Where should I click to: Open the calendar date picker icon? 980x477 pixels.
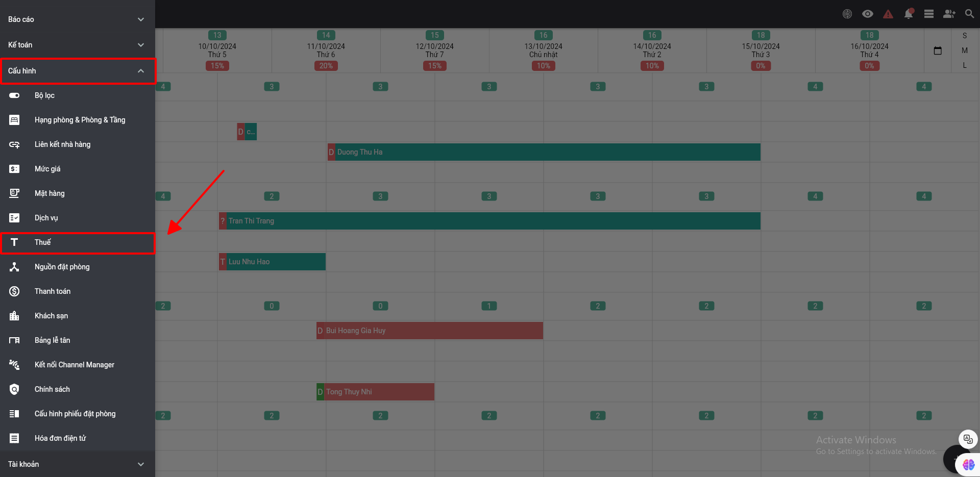point(938,51)
